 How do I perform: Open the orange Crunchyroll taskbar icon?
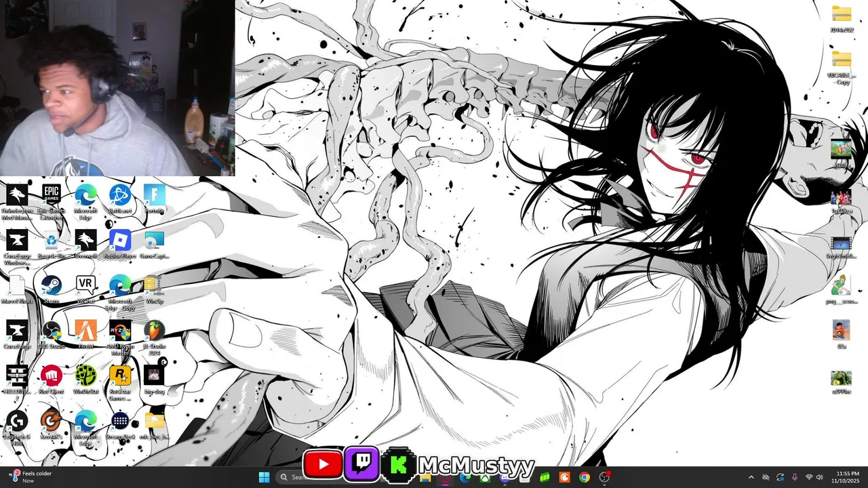(564, 477)
